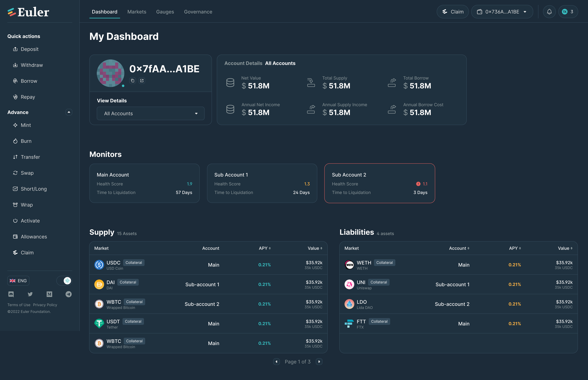Open the Governance section
Image resolution: width=588 pixels, height=380 pixels.
[198, 12]
